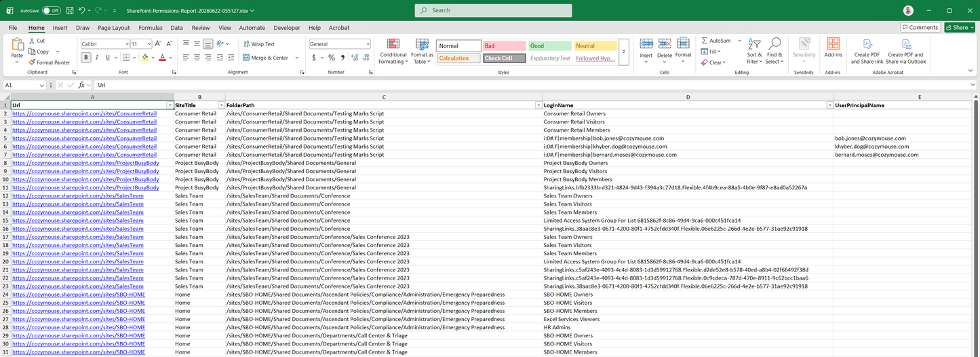Switch to the Insert tab
Screen dimensions: 980x357
[60, 28]
